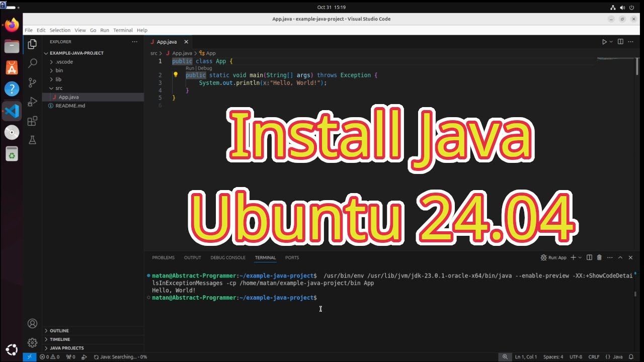Open the View menu
The image size is (644, 362).
(x=80, y=30)
